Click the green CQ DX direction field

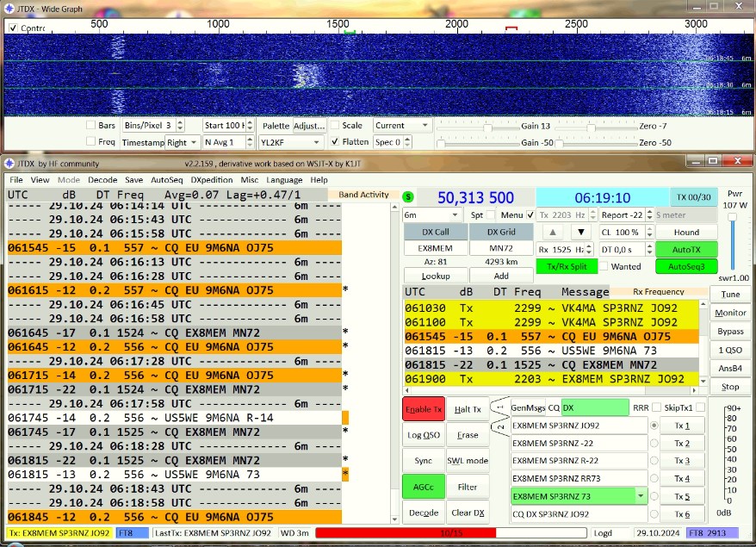[x=595, y=407]
